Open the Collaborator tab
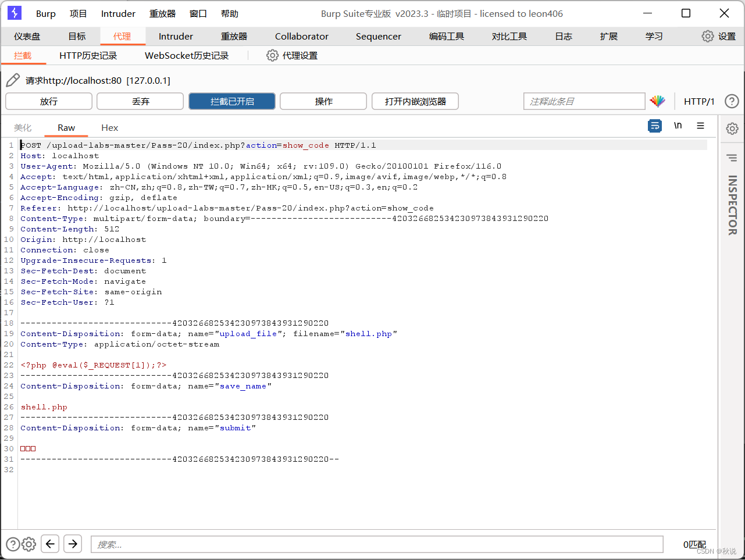 tap(302, 36)
